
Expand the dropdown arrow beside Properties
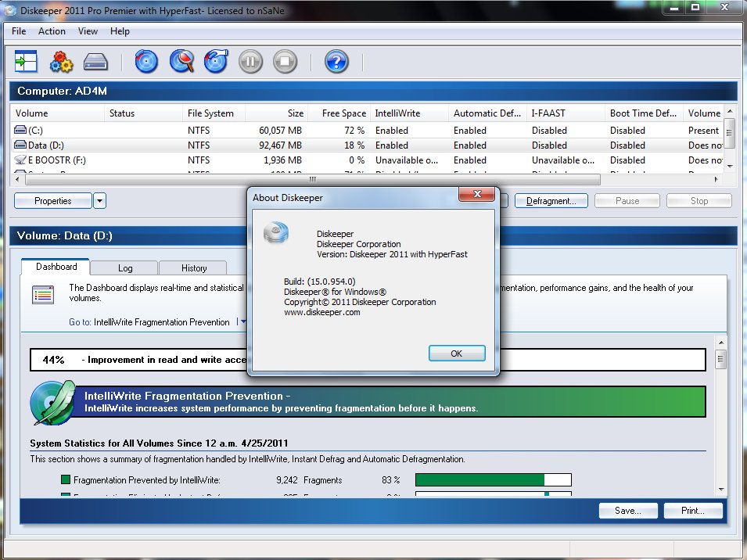click(x=99, y=201)
